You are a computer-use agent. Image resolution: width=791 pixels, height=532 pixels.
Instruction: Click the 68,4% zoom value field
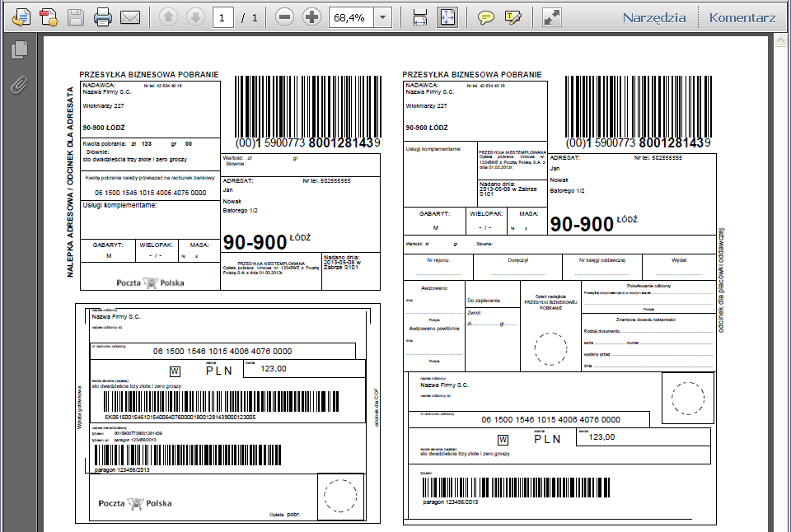tap(351, 17)
